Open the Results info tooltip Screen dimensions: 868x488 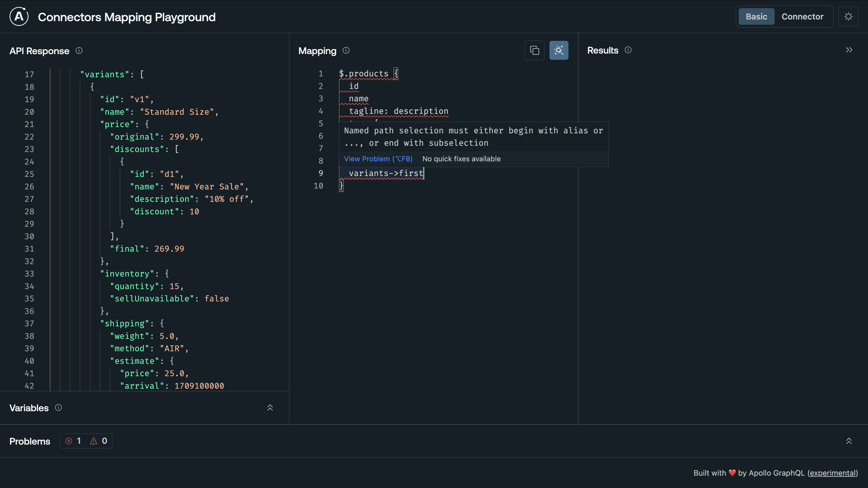point(628,50)
